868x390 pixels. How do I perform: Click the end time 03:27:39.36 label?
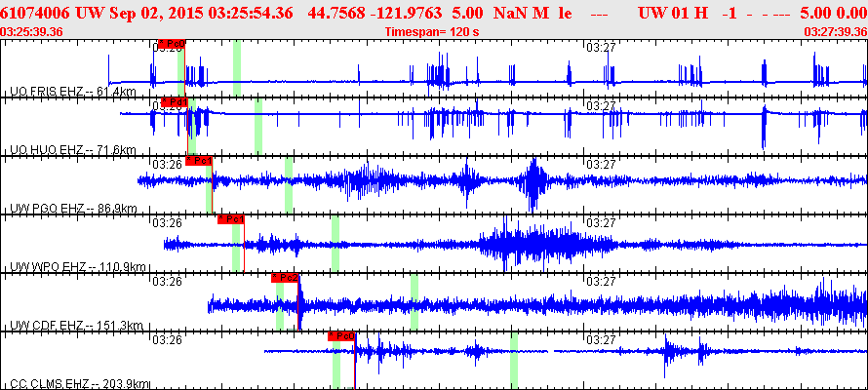(835, 31)
